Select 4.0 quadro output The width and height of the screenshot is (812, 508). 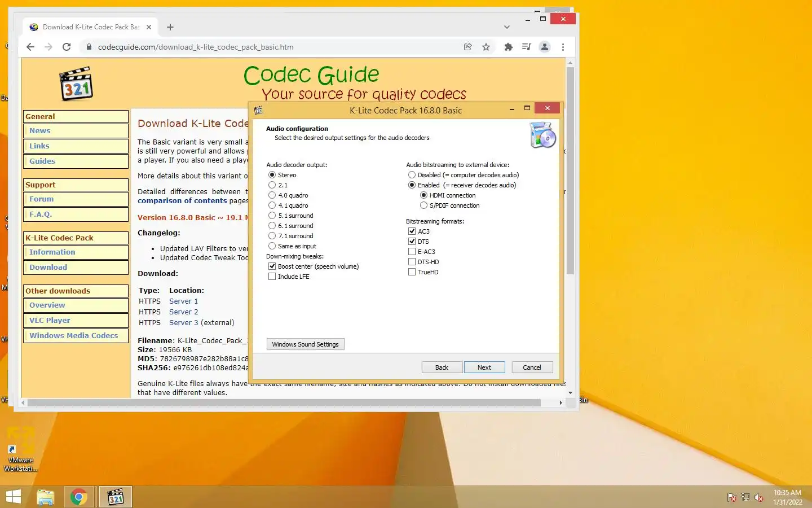tap(288, 195)
